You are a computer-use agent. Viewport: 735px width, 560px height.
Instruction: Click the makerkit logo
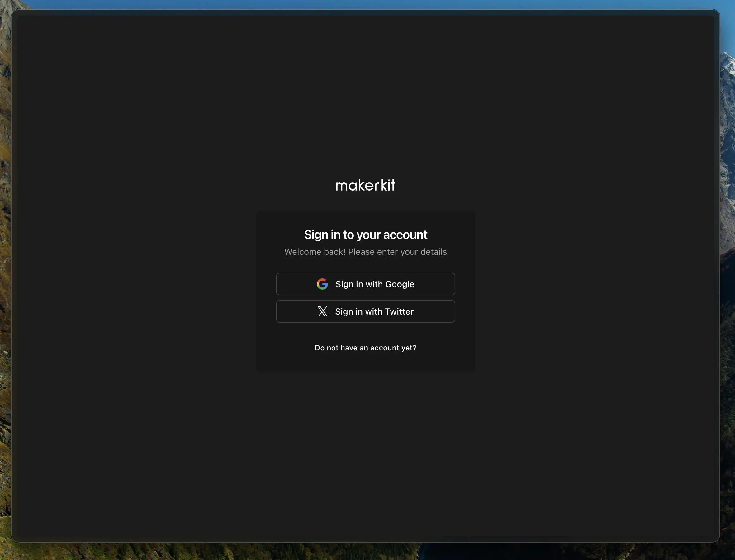click(x=365, y=185)
